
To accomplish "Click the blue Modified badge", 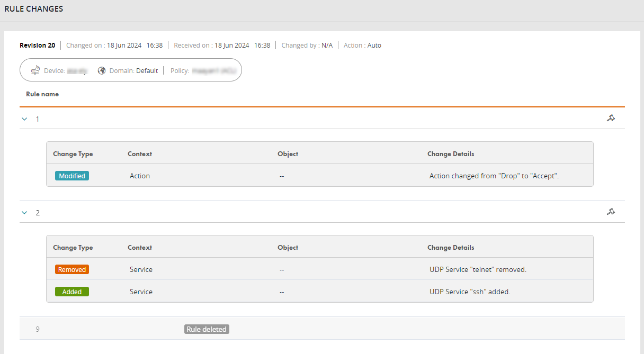I will pos(72,176).
